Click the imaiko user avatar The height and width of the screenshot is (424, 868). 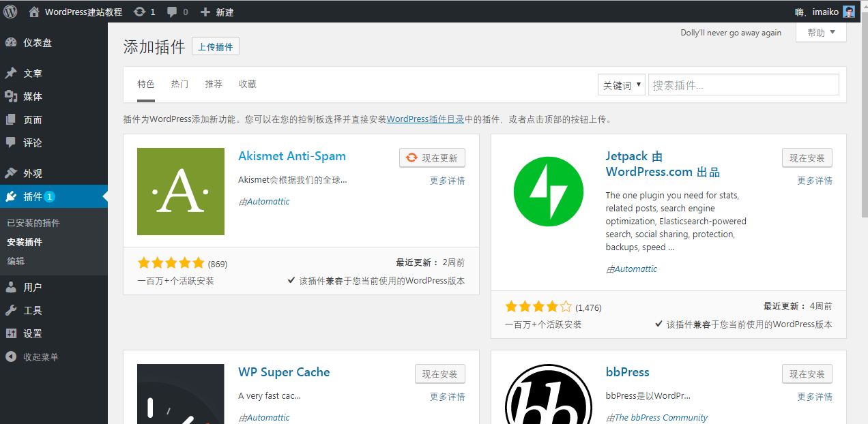click(x=849, y=12)
